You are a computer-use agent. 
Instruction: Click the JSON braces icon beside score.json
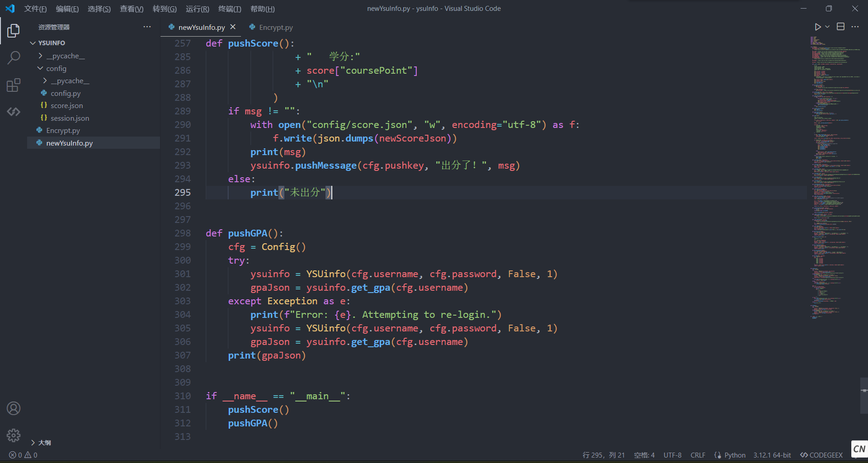[44, 105]
